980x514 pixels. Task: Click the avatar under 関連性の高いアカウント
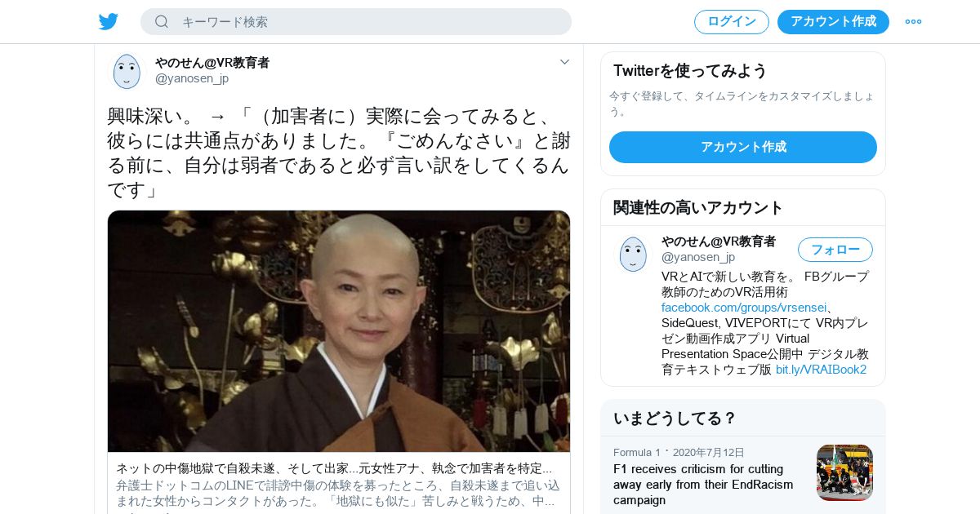(x=633, y=254)
